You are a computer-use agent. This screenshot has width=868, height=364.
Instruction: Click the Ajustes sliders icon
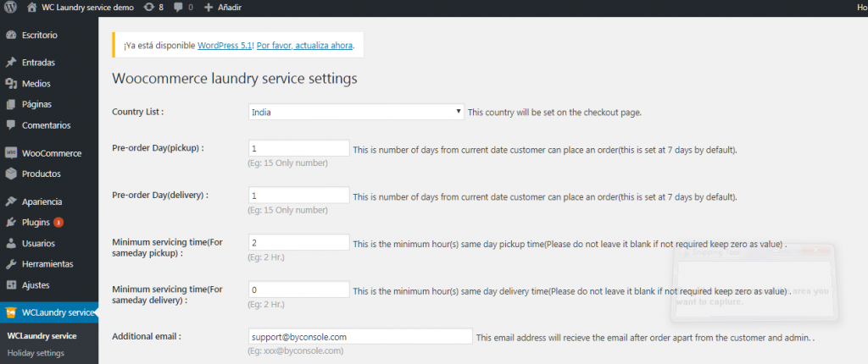pos(10,285)
